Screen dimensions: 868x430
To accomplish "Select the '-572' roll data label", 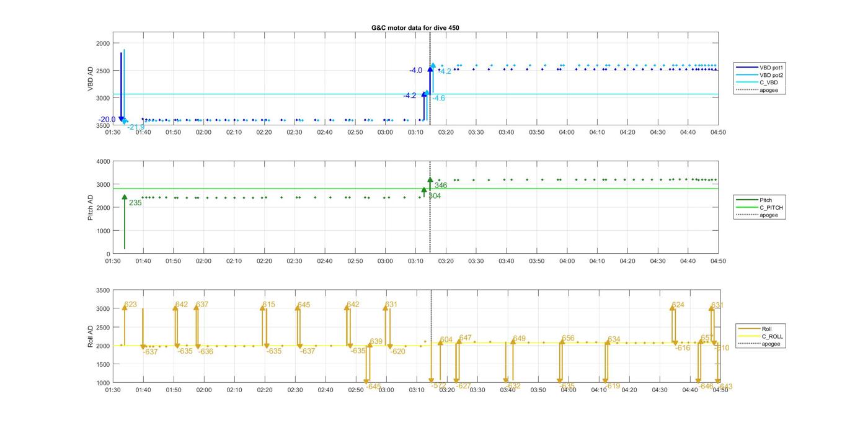I will point(438,386).
